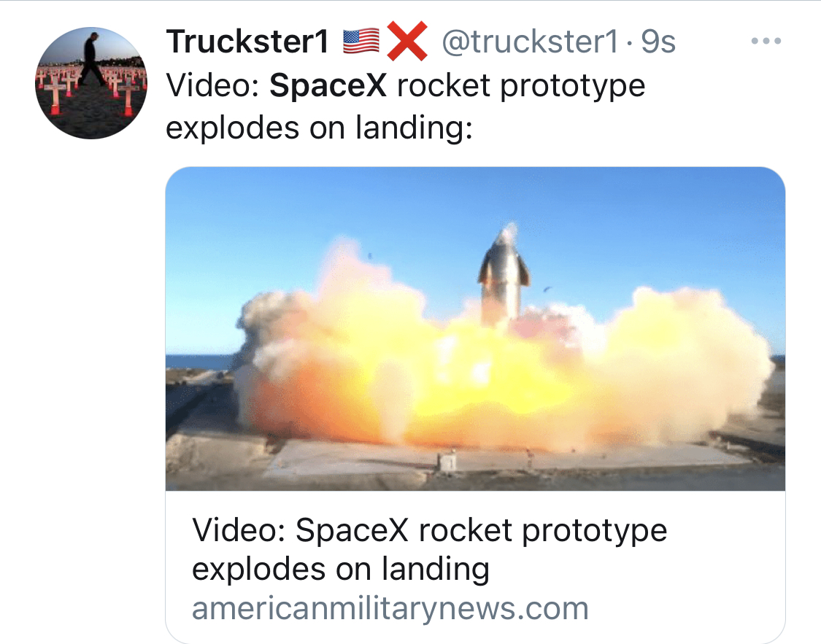The height and width of the screenshot is (644, 821).
Task: Click the bold SpaceX word in the tweet
Action: pos(328,85)
